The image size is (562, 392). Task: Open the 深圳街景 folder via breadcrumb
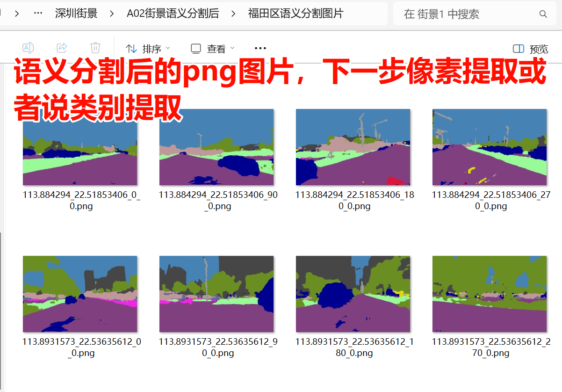[x=76, y=14]
